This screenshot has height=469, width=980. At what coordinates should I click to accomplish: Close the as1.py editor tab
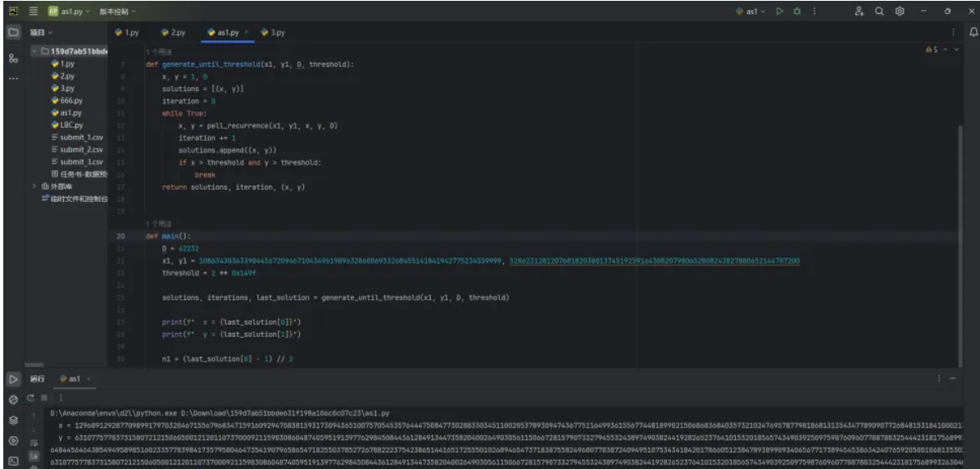247,32
